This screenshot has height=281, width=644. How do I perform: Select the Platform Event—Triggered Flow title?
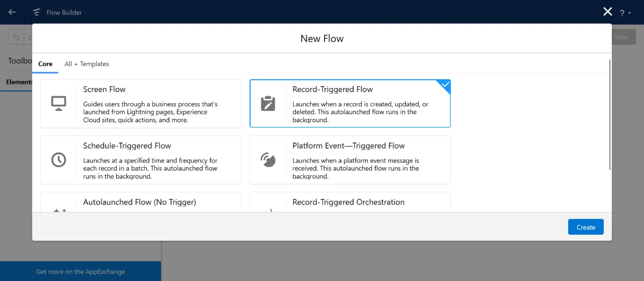[x=349, y=146]
